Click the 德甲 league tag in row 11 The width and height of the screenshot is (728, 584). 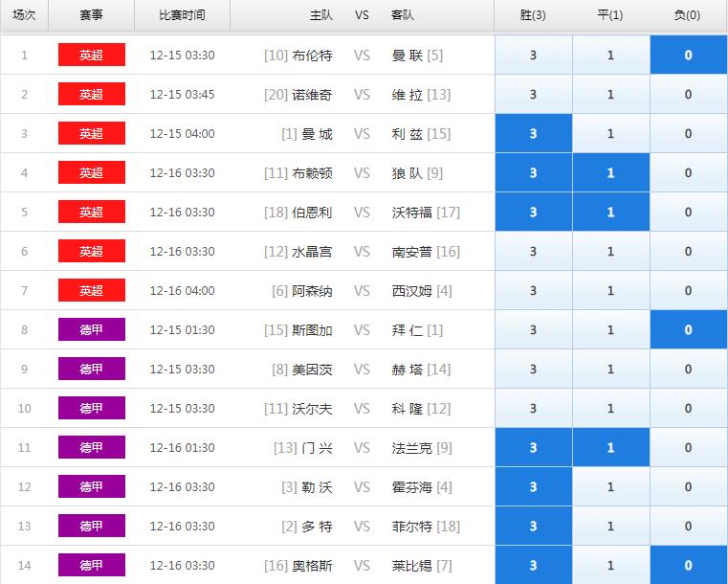click(x=92, y=447)
